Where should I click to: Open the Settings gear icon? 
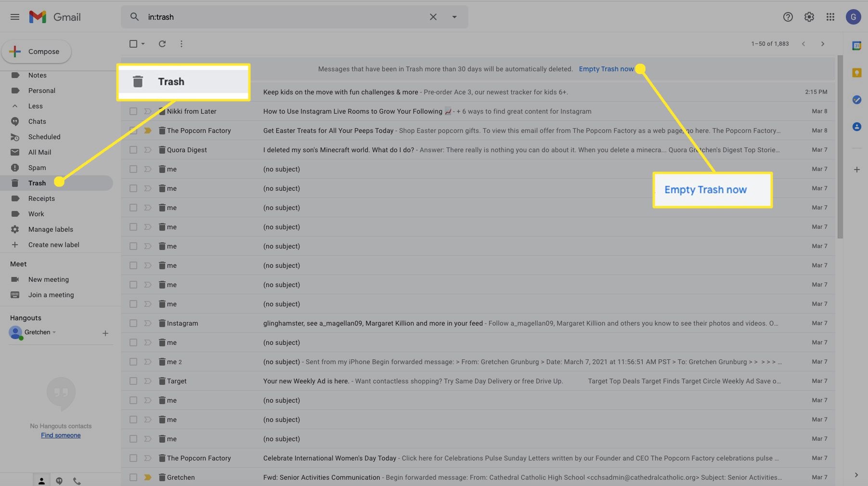point(809,17)
